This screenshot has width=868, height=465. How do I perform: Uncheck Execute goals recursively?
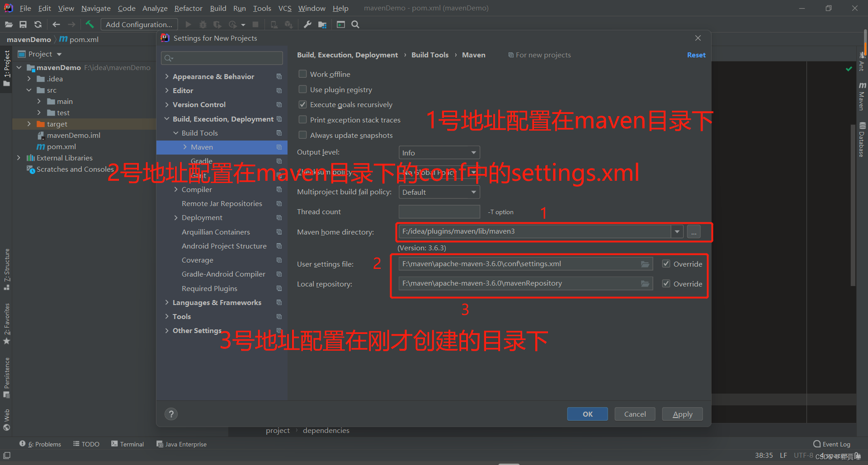(x=302, y=104)
